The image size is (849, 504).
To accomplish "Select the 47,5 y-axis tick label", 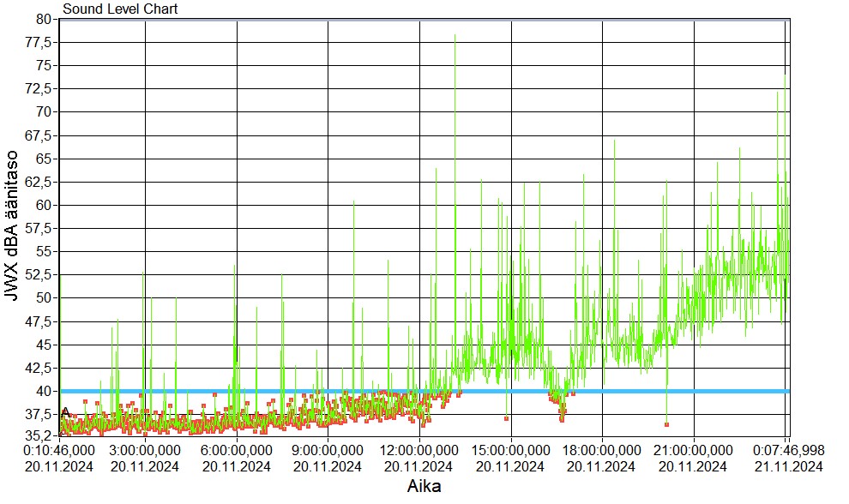I will [x=39, y=321].
